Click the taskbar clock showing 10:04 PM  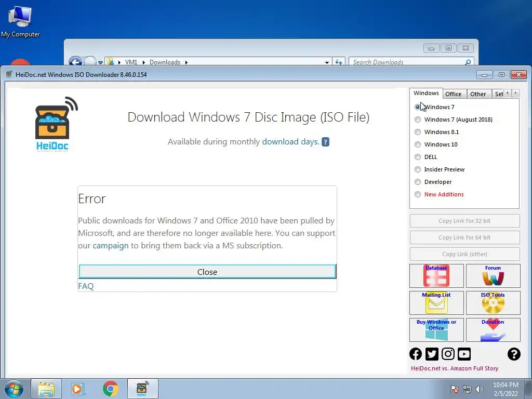(x=506, y=389)
